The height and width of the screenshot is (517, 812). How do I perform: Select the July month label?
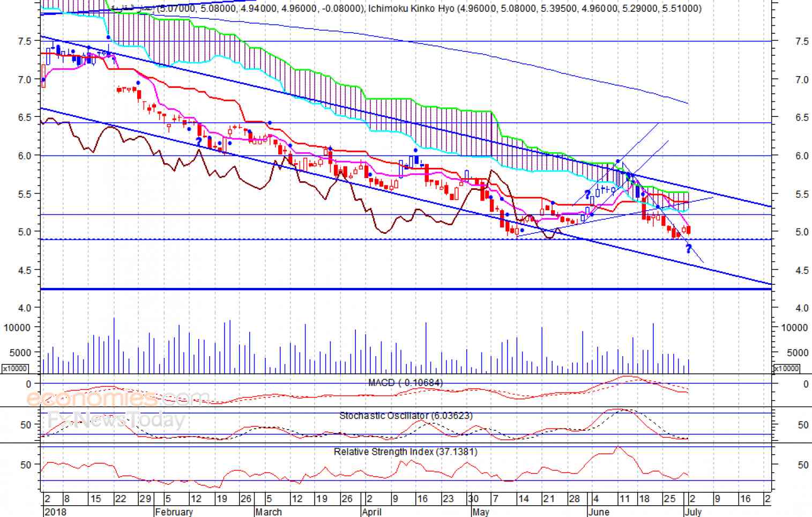coord(692,512)
